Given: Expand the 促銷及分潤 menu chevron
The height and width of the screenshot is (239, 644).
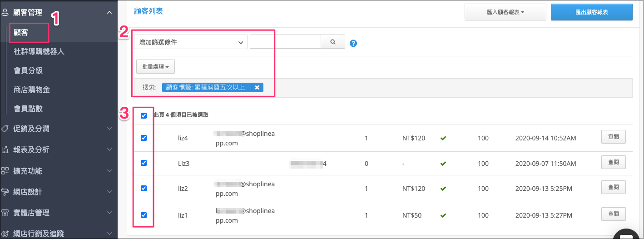Looking at the screenshot, I should click(109, 129).
